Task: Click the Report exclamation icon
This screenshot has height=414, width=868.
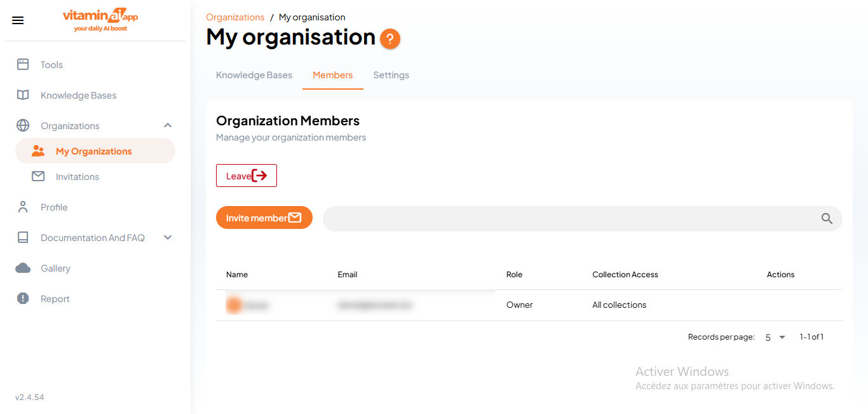Action: (23, 298)
